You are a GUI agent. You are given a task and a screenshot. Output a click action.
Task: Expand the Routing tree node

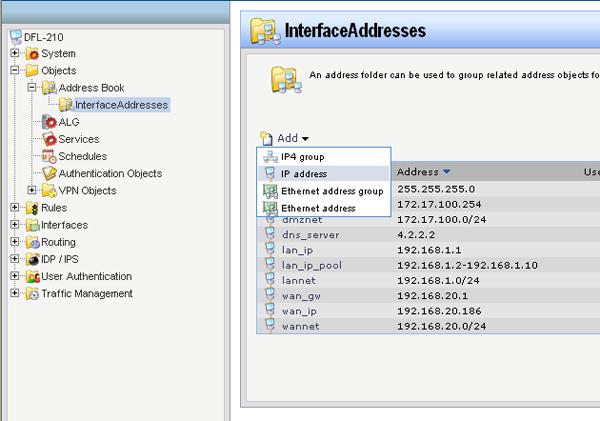[15, 242]
